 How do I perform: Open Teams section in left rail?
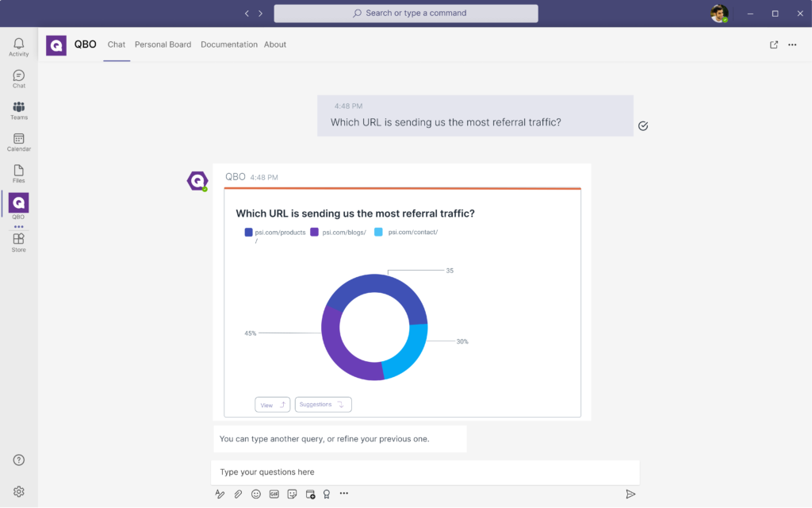pos(18,110)
